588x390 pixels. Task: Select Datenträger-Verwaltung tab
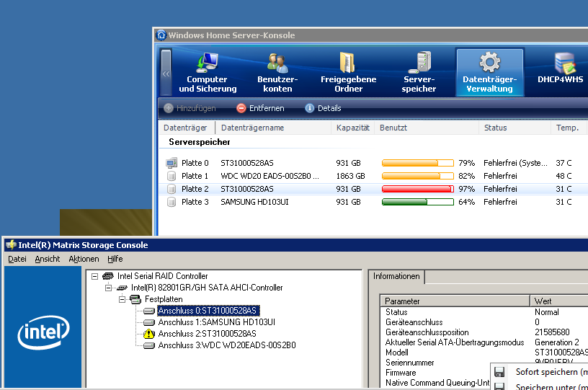tap(489, 72)
